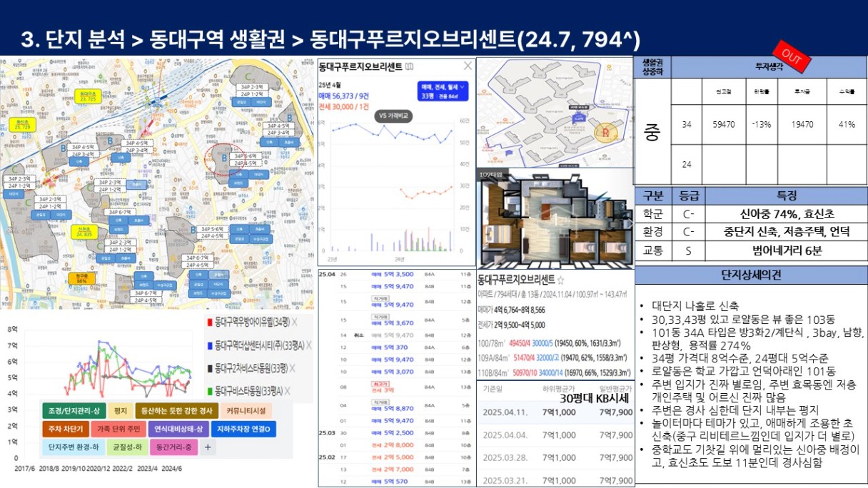Click the 단지상세의견 section header
Viewport: 868px width, 488px height.
point(751,275)
